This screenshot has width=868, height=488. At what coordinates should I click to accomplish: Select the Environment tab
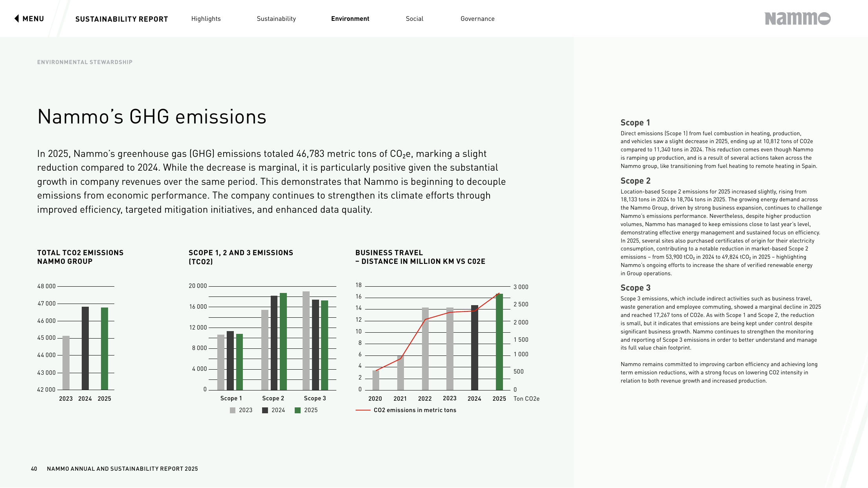click(x=350, y=19)
